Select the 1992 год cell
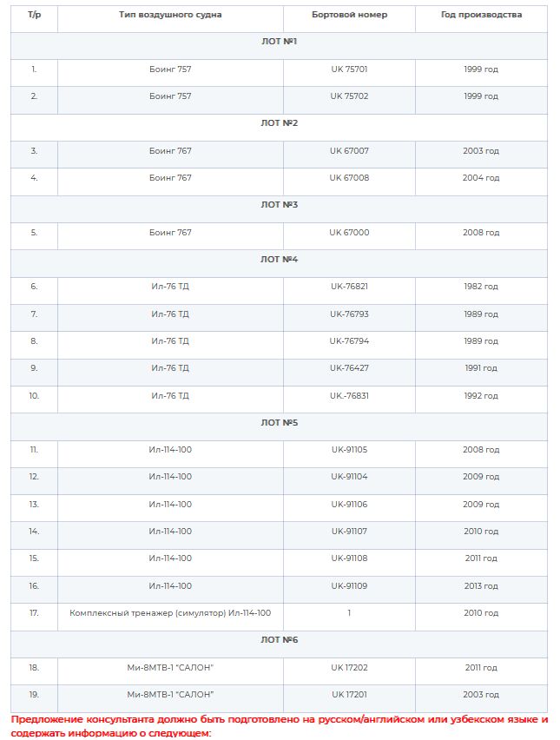 click(481, 400)
